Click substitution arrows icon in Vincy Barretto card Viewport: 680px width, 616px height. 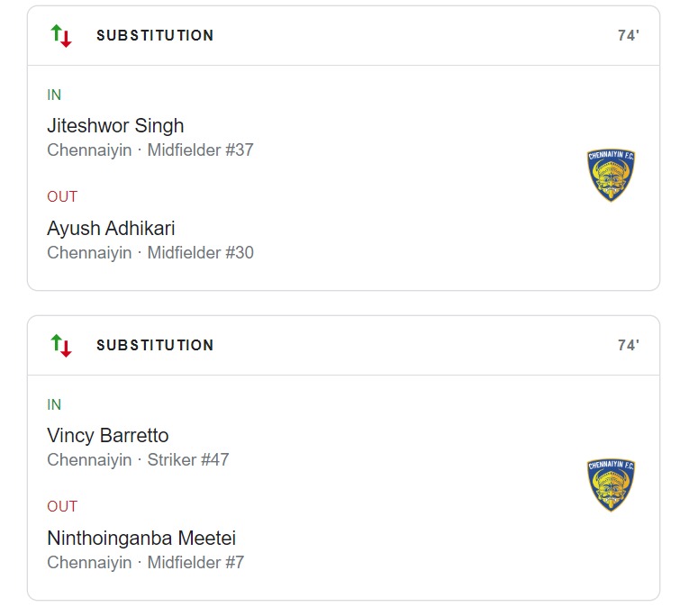[x=61, y=346]
